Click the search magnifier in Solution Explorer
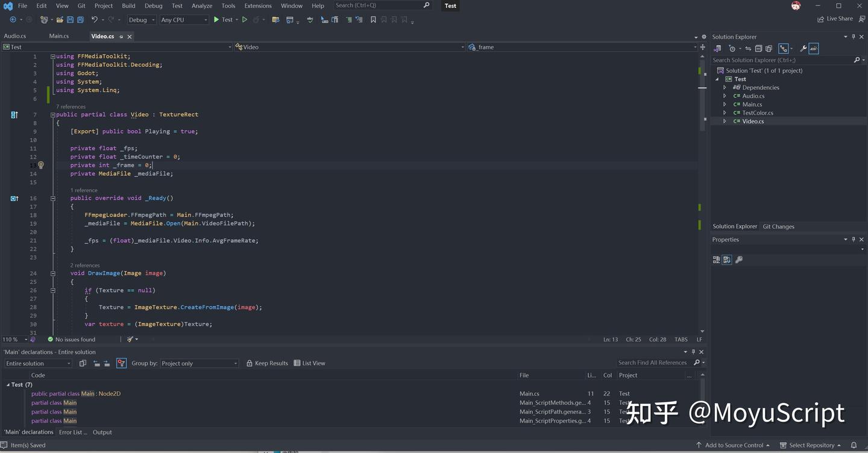The image size is (868, 453). pyautogui.click(x=857, y=60)
